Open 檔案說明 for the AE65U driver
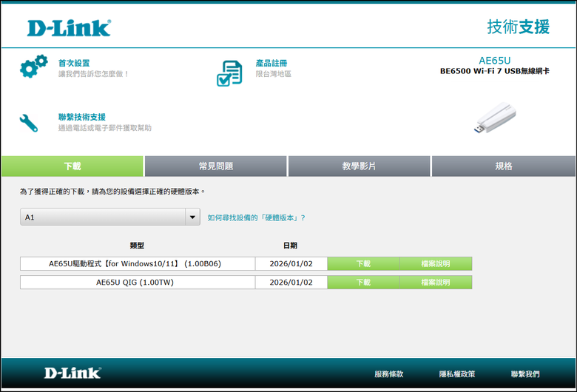This screenshot has width=577, height=392. [436, 263]
